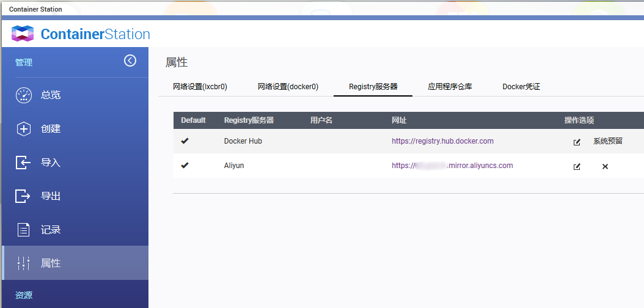This screenshot has height=308, width=644.
Task: Click the 操作选项 column header
Action: (579, 120)
